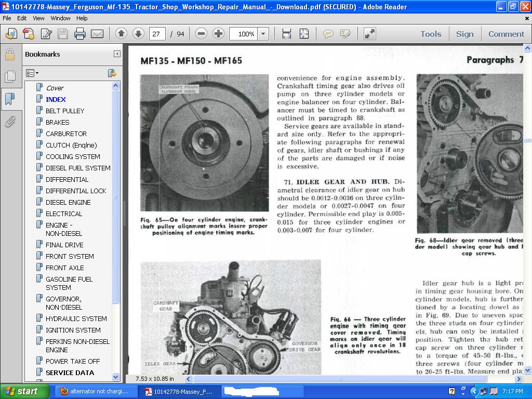Click the taskbar clock showing 7:17 PM
Screen dimensions: 532x399
pos(513,392)
